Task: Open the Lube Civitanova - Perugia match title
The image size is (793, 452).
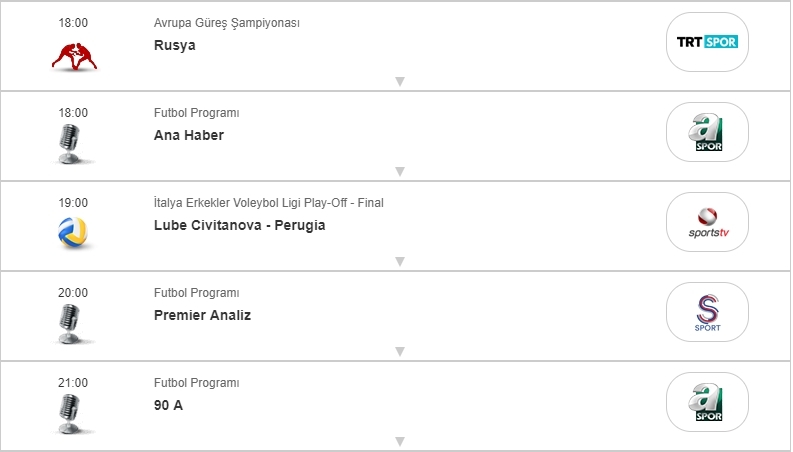Action: (x=239, y=225)
